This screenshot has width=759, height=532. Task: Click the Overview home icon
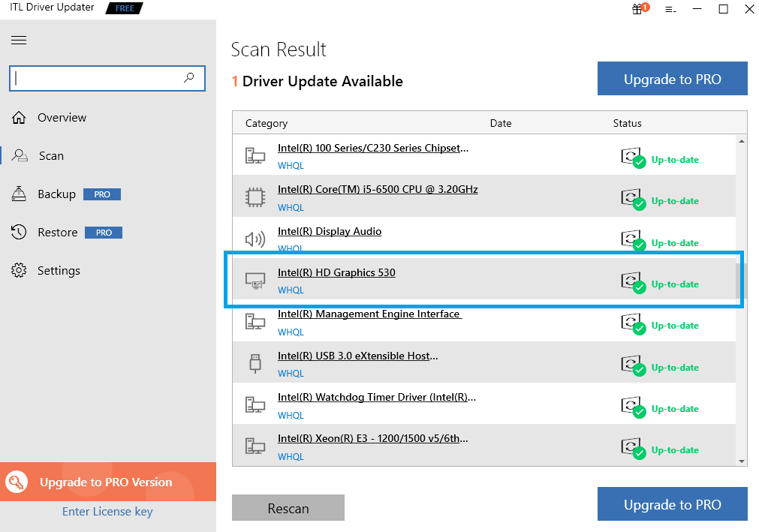click(x=19, y=118)
